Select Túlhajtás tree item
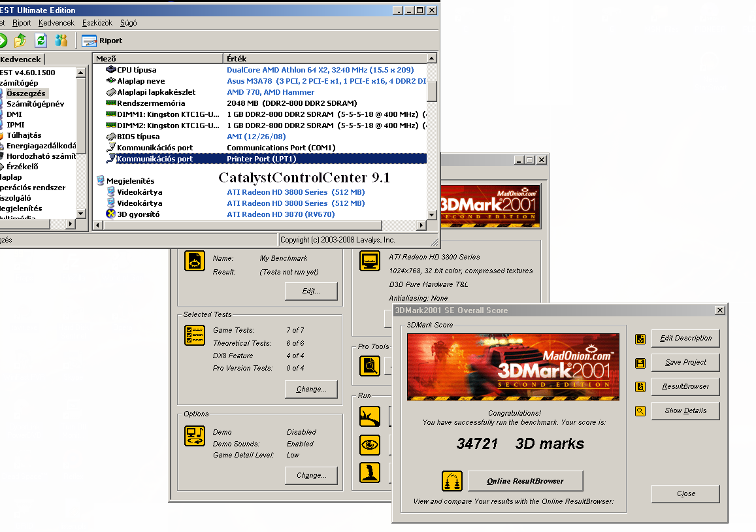The image size is (756, 532). click(x=24, y=135)
